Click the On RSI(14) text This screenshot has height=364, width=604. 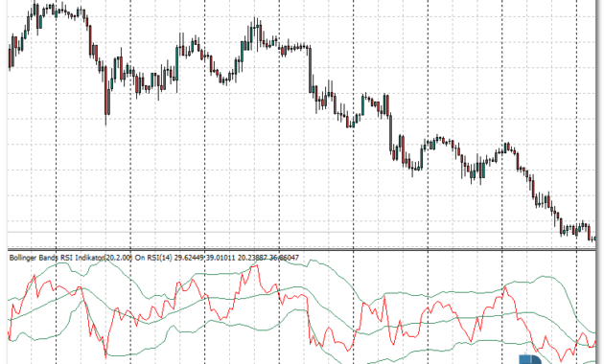(x=153, y=258)
